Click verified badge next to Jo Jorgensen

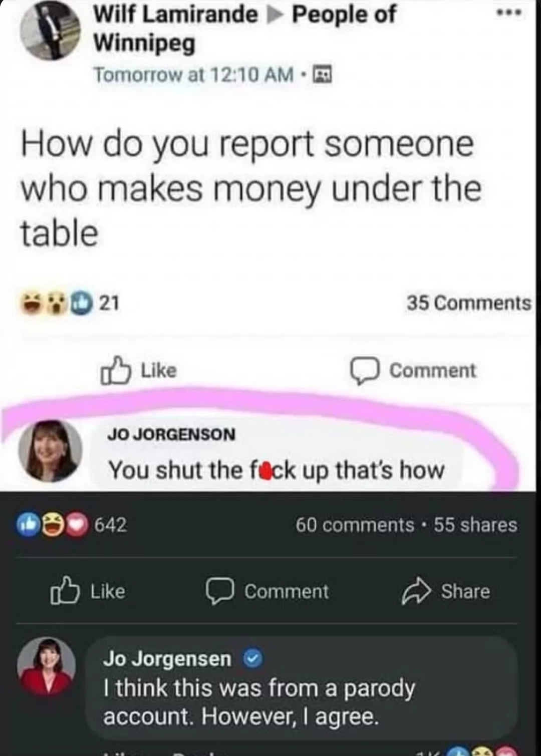pos(252,659)
